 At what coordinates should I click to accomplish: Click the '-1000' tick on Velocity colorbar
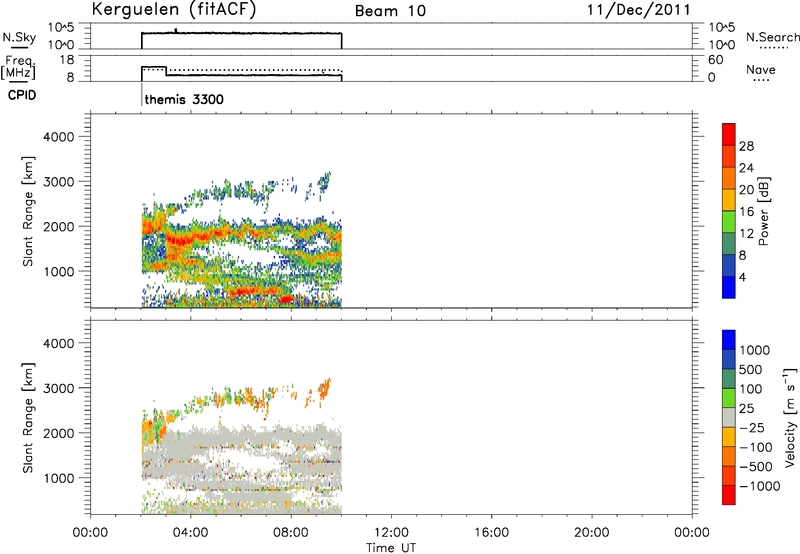760,486
